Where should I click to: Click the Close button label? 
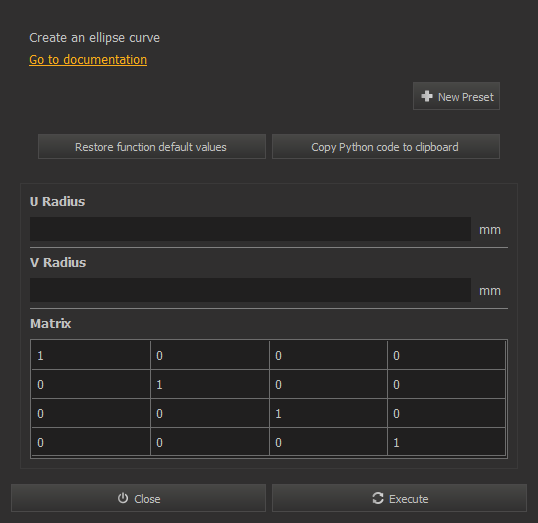click(147, 499)
